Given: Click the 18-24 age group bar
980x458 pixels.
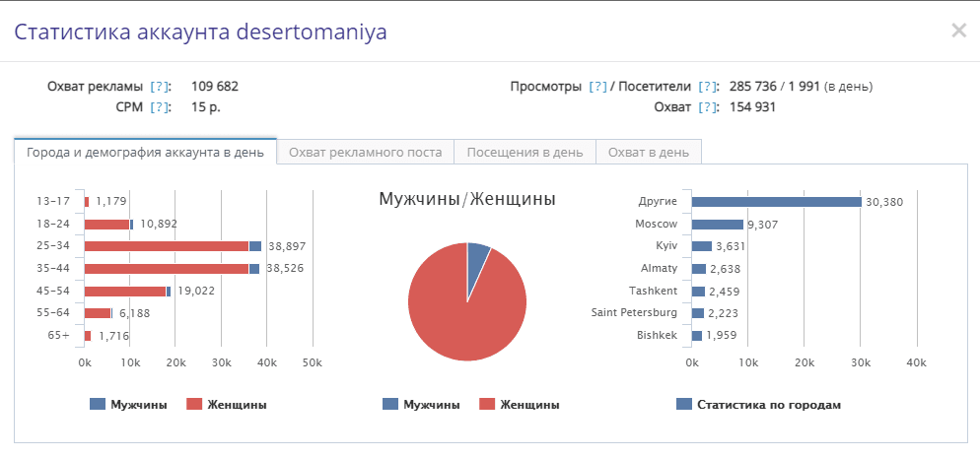Looking at the screenshot, I should pos(108,224).
